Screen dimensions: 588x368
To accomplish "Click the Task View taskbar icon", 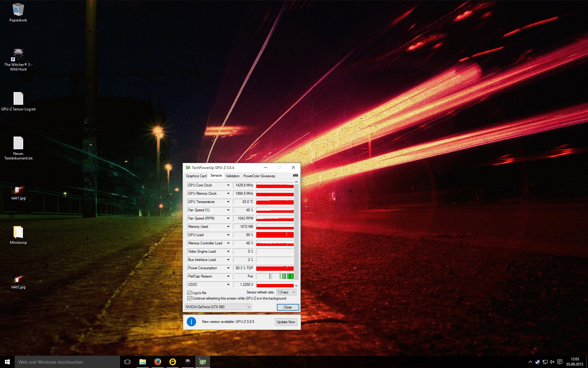I will pos(127,362).
